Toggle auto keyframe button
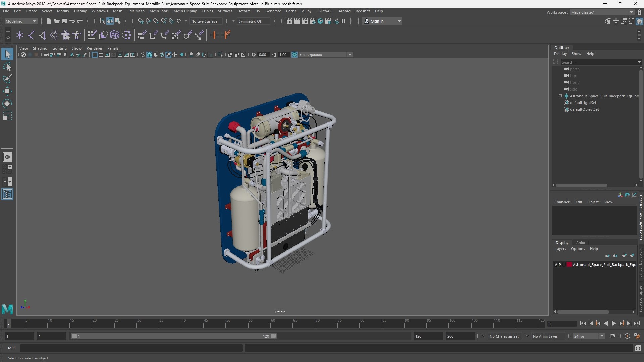644x362 pixels. coord(627,336)
